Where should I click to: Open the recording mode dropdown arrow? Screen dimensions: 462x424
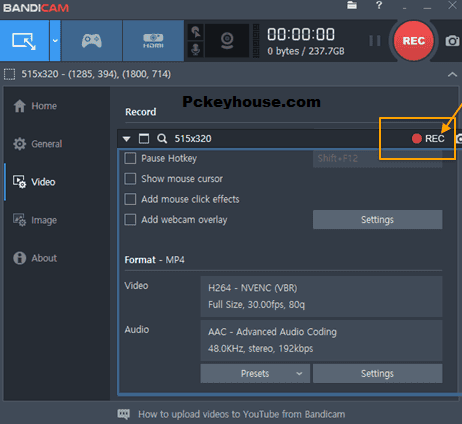pyautogui.click(x=55, y=41)
